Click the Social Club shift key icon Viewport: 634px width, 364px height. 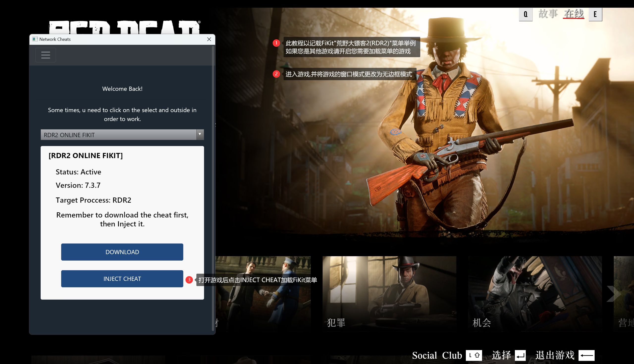pyautogui.click(x=474, y=355)
